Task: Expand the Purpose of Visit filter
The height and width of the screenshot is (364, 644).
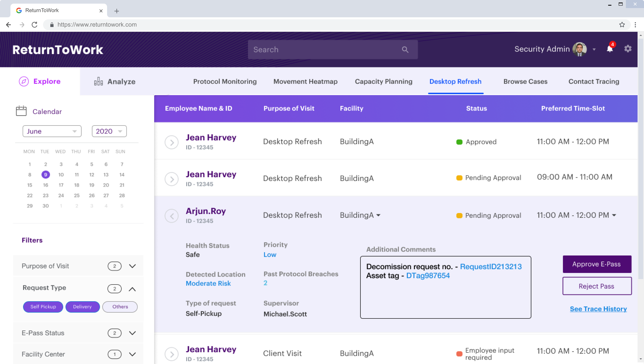Action: [132, 266]
